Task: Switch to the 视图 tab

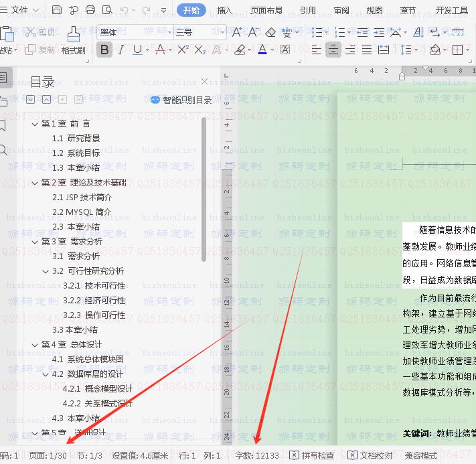Action: pos(375,10)
